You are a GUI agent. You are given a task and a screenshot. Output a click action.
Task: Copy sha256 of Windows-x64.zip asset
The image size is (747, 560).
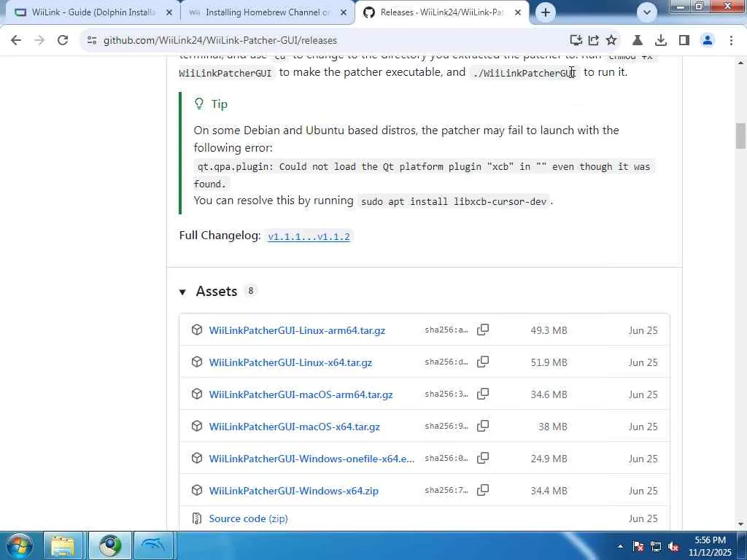pos(483,490)
